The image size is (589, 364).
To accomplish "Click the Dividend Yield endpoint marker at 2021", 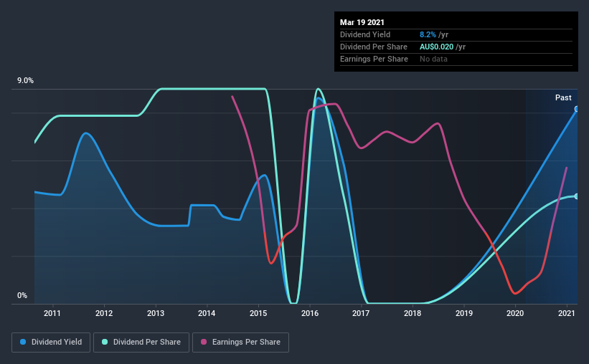I will click(577, 109).
